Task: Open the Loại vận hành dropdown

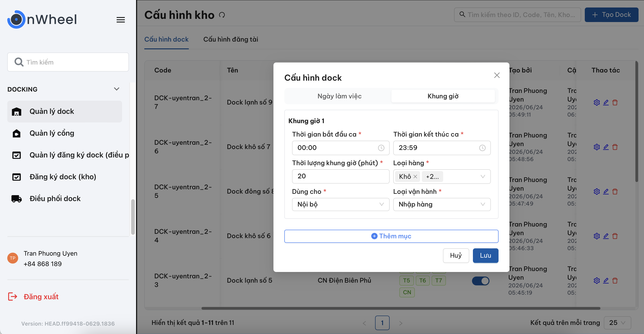Action: [442, 204]
